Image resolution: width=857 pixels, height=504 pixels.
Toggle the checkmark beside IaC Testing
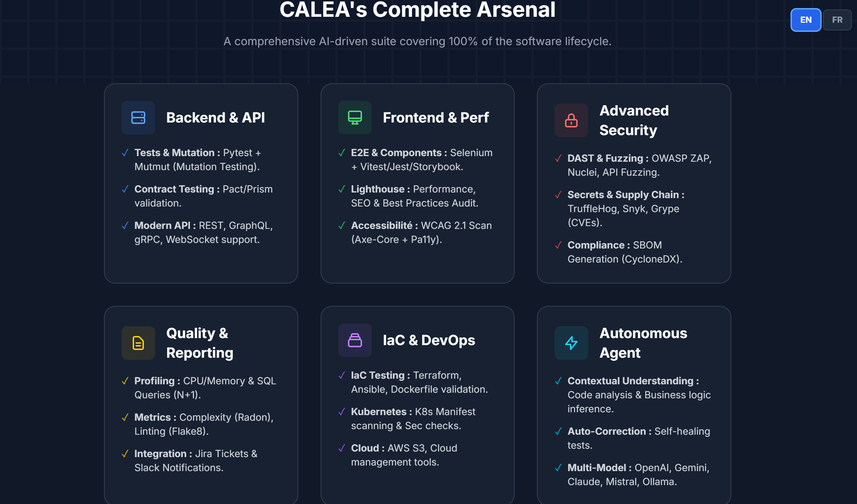(341, 375)
